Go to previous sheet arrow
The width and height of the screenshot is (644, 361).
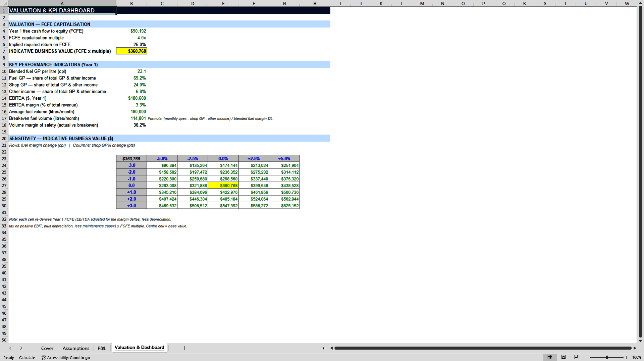[10, 348]
